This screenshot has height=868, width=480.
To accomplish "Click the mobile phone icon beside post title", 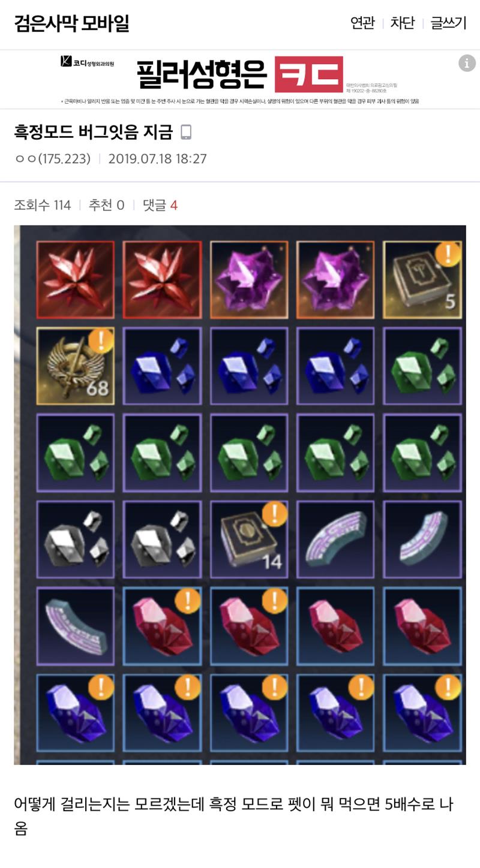I will point(186,132).
